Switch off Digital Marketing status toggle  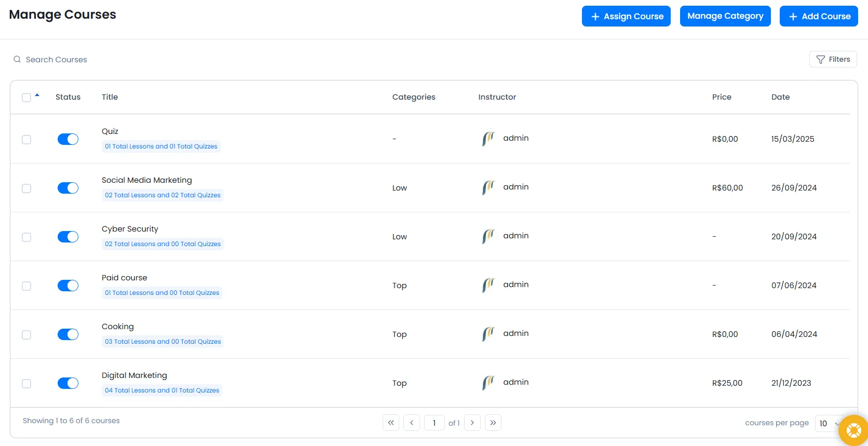tap(68, 383)
